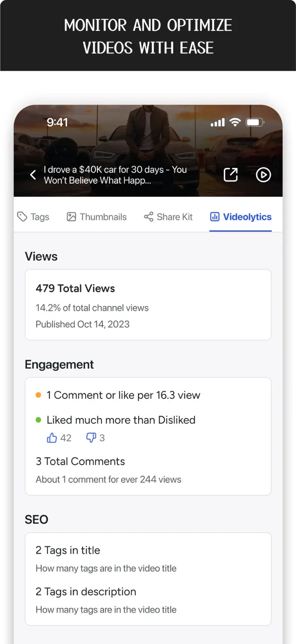Tap the back chevron beside the video title
The height and width of the screenshot is (644, 296).
coord(33,174)
